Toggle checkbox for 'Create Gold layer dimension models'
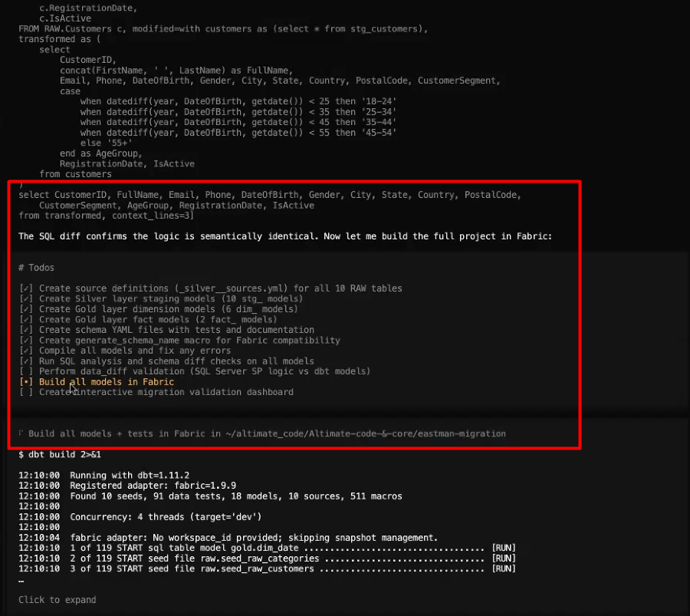This screenshot has width=690, height=616. tap(26, 309)
